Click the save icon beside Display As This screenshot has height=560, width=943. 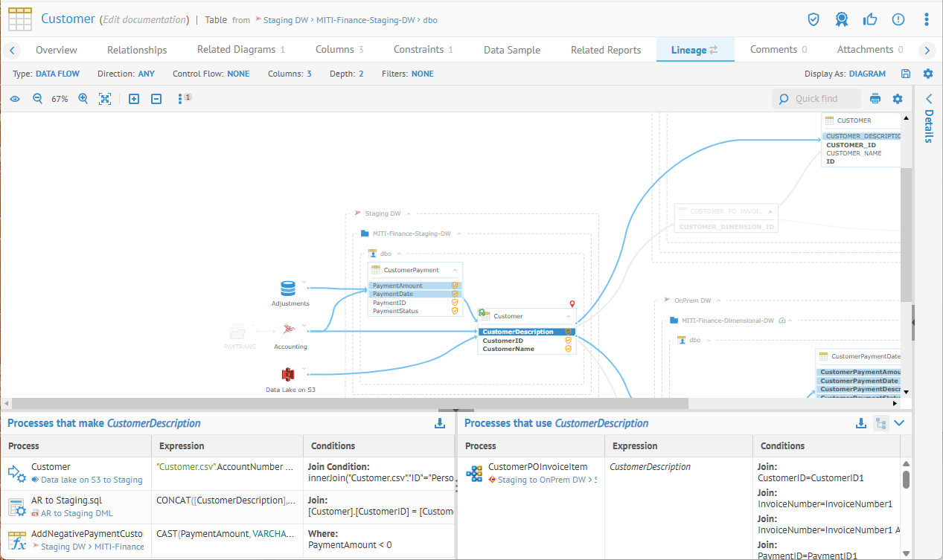coord(906,74)
